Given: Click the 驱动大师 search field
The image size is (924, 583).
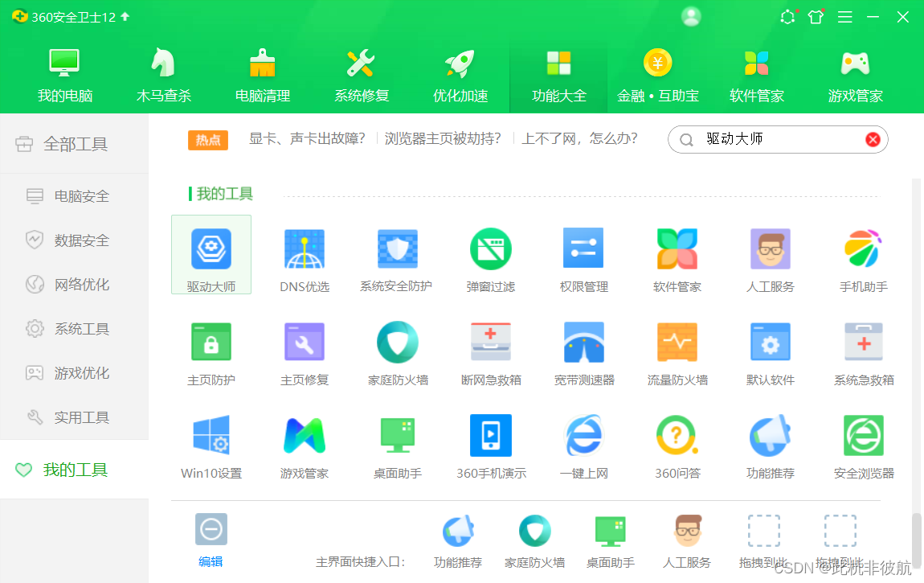Looking at the screenshot, I should [x=778, y=139].
